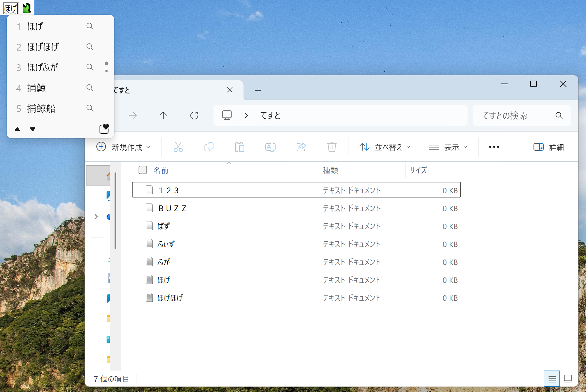Click the 7 個の項目 status text
Screen dimensions: 586x392
pyautogui.click(x=111, y=379)
